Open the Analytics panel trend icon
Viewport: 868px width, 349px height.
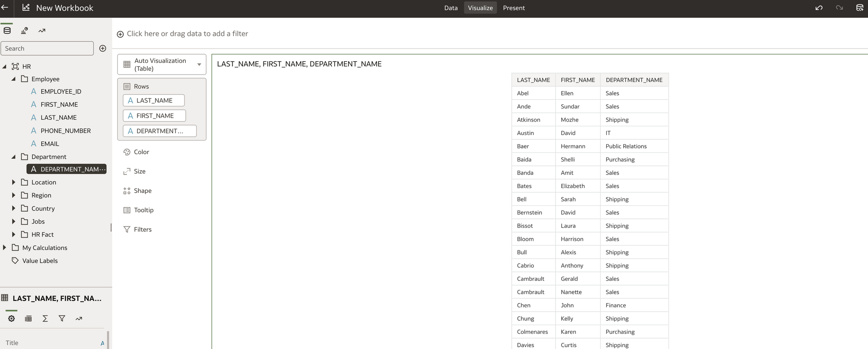tap(42, 30)
